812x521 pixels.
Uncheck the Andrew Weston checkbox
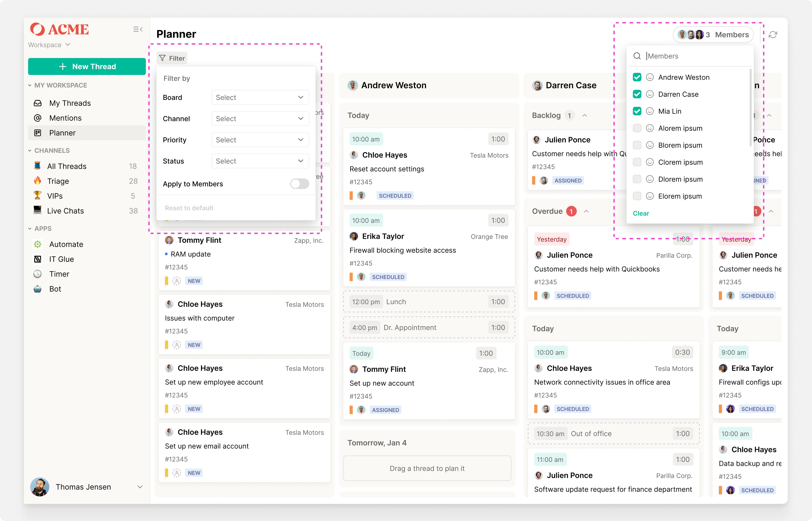[x=637, y=77]
